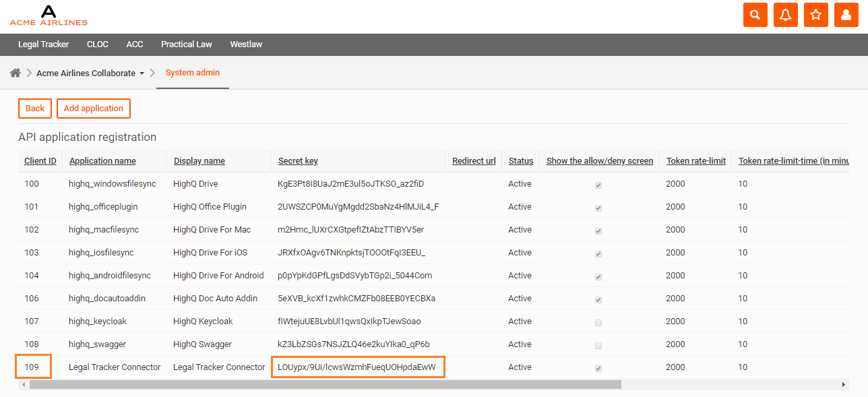
Task: Sort table by Client ID header
Action: pyautogui.click(x=40, y=161)
